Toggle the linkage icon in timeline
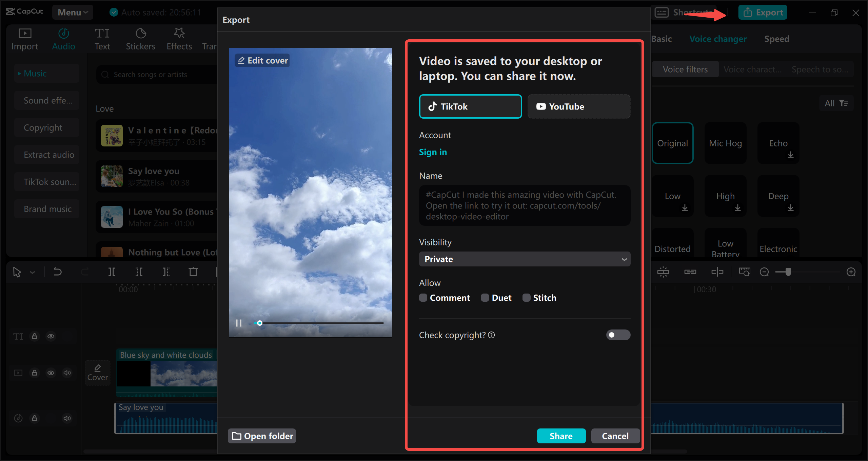868x461 pixels. (690, 272)
